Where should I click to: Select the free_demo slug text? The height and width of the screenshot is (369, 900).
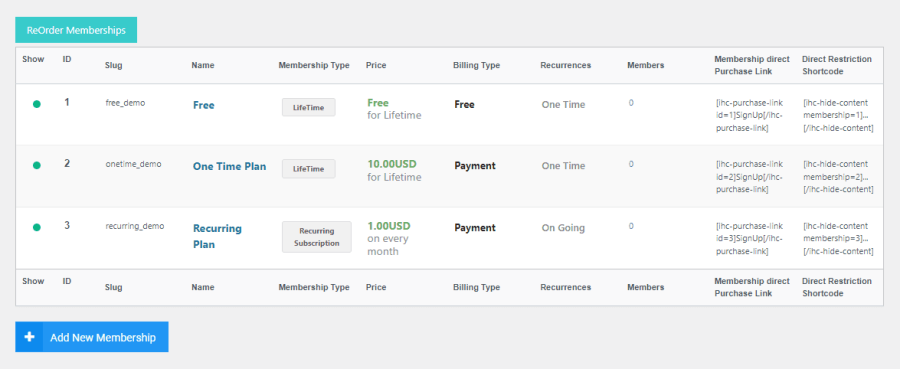click(x=125, y=103)
